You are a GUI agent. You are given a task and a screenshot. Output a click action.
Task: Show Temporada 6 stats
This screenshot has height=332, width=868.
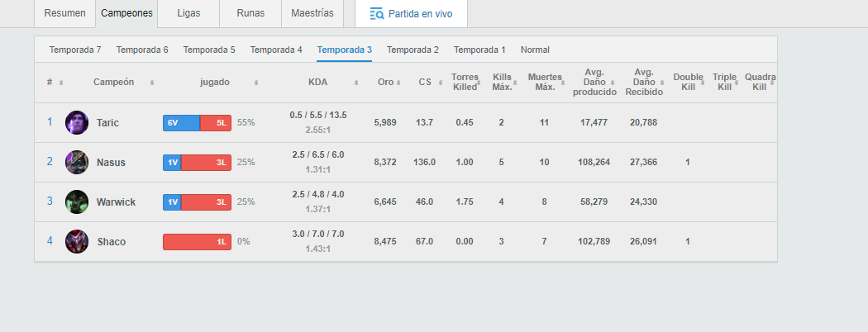pyautogui.click(x=142, y=50)
